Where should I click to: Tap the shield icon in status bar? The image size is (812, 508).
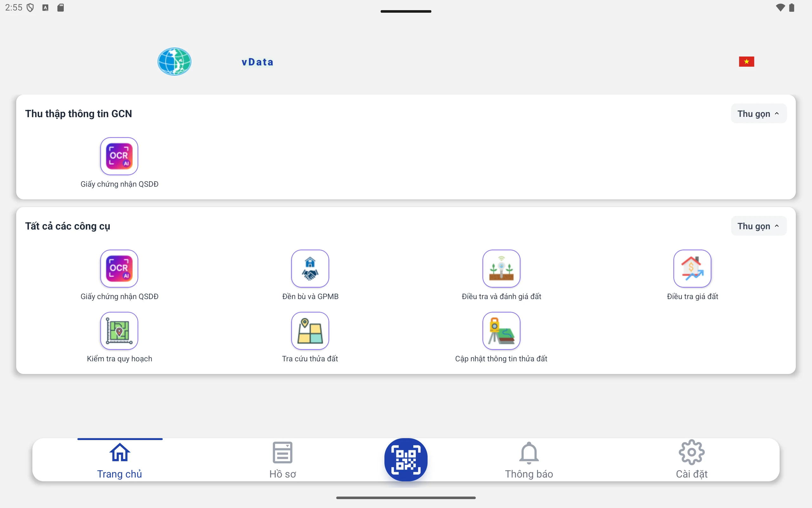pos(30,7)
